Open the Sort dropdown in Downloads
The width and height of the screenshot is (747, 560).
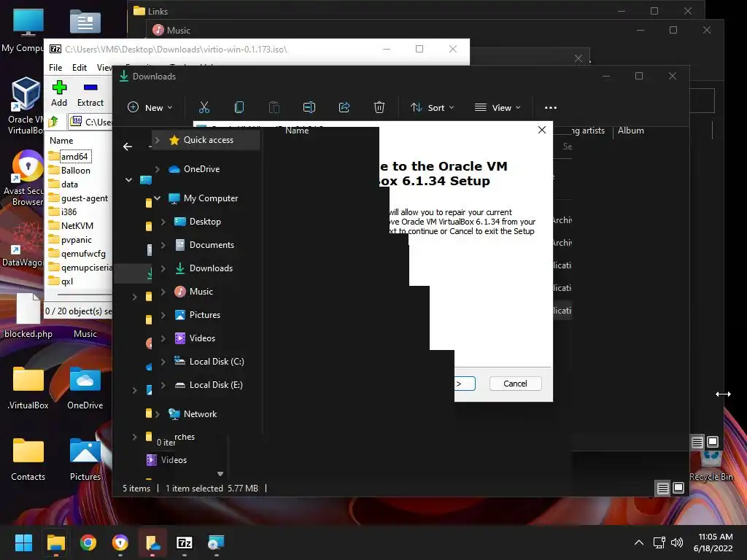pos(432,108)
